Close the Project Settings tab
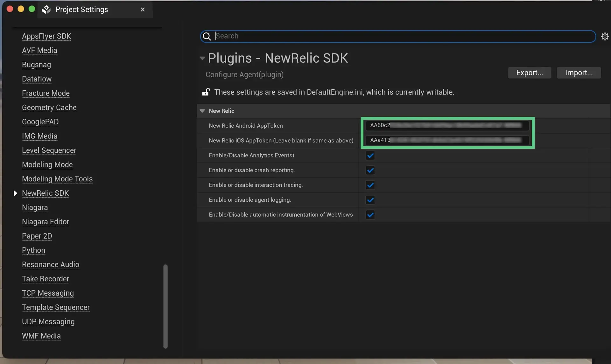611x364 pixels. point(143,9)
